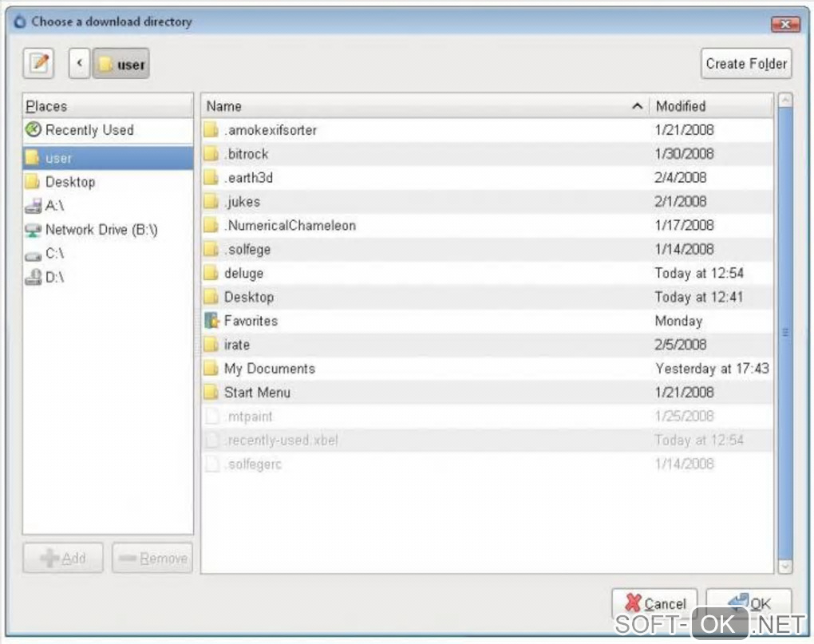Click the scrollbar up arrow
The height and width of the screenshot is (644, 814).
click(x=785, y=101)
